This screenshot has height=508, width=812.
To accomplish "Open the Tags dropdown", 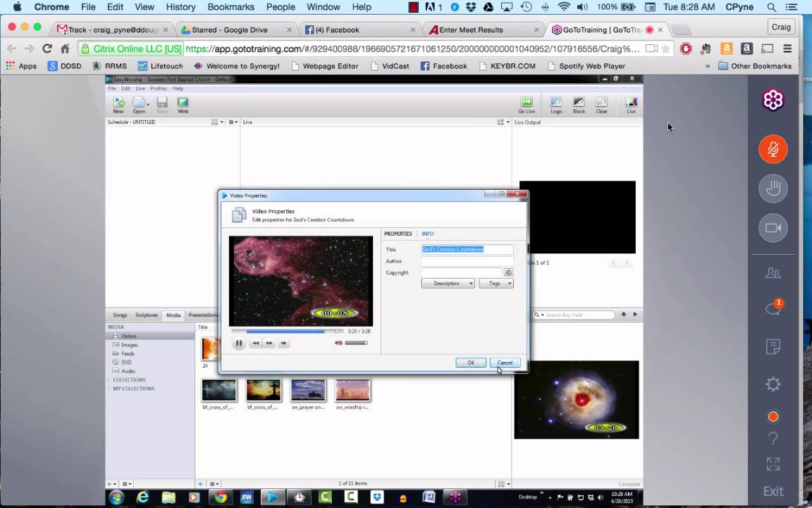I will (x=496, y=284).
